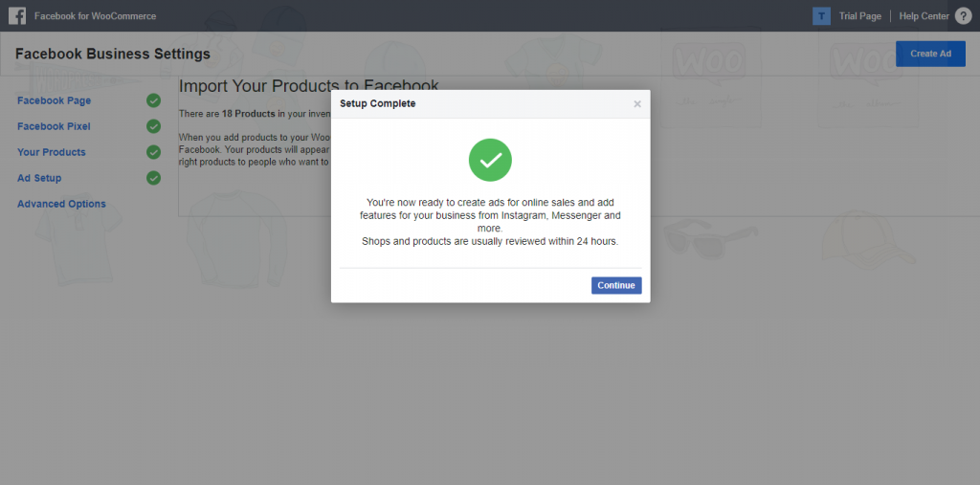Click the 18 Products inventory text
The height and width of the screenshot is (485, 980).
point(249,114)
